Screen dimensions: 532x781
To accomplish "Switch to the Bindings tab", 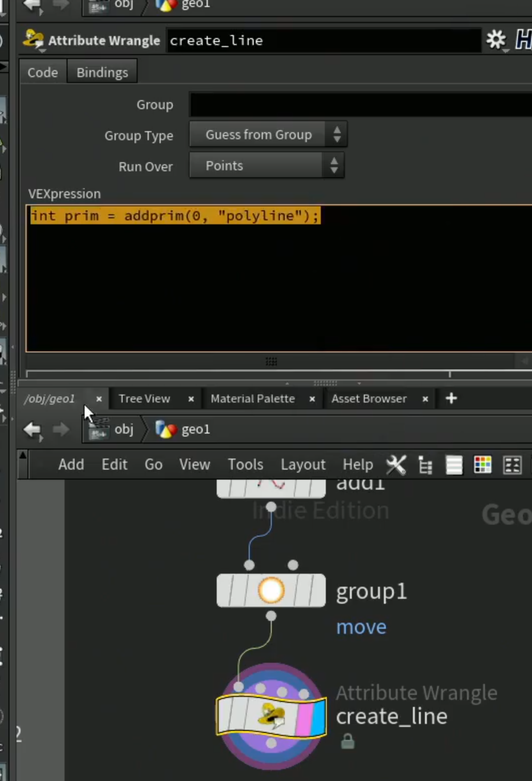I will click(102, 72).
